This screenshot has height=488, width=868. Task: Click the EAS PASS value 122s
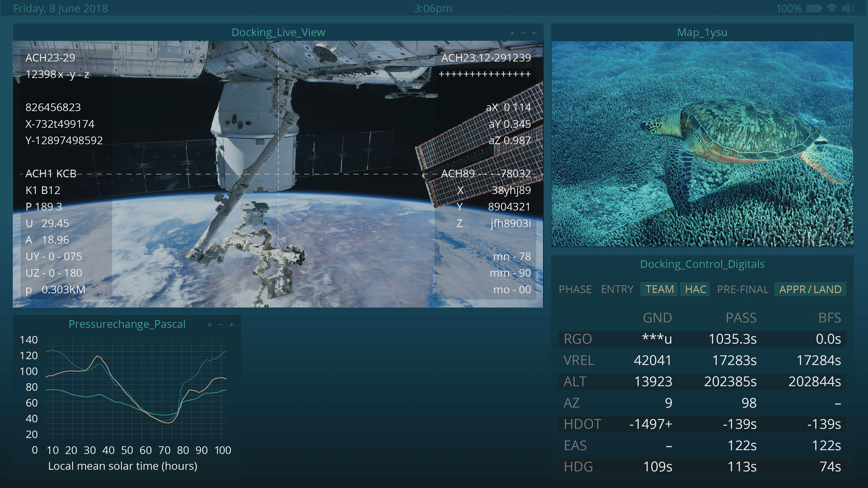pos(742,445)
